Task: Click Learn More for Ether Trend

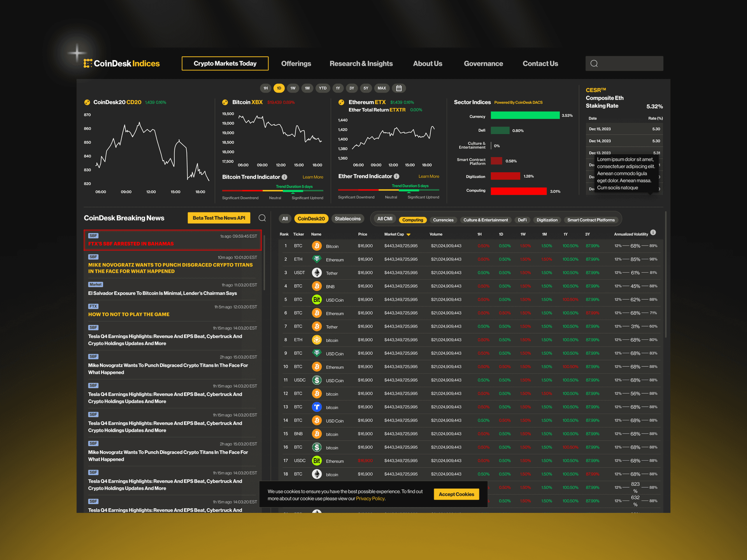Action: (429, 176)
